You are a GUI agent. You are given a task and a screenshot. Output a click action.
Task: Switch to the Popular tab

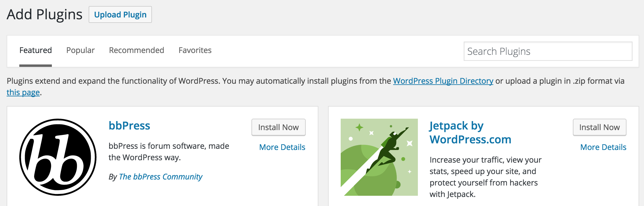coord(80,50)
